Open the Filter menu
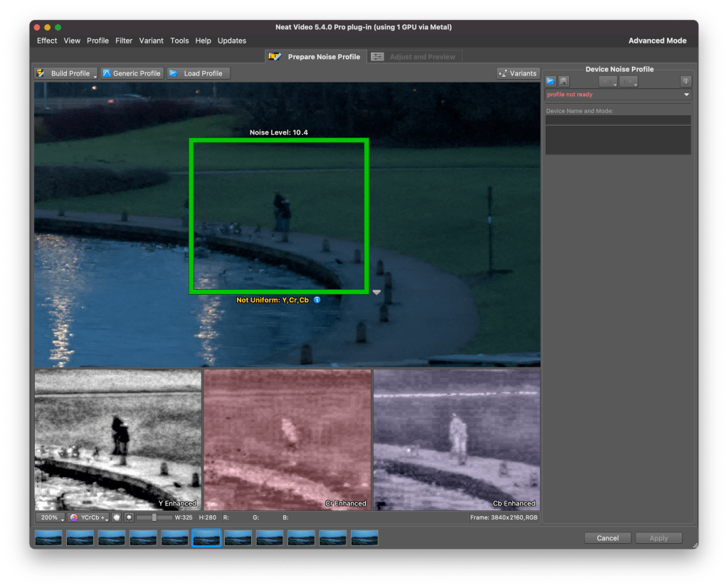 click(124, 41)
